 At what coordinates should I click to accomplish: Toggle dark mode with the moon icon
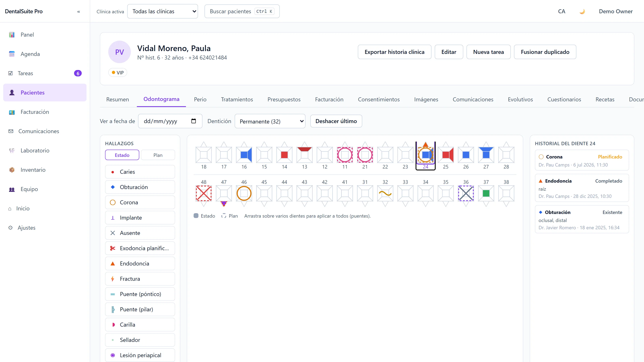pos(582,11)
